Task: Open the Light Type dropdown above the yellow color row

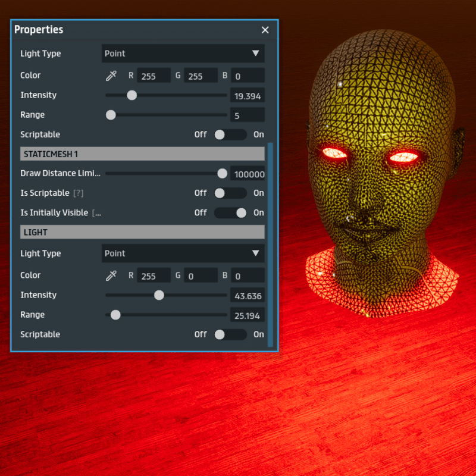Action: coord(183,54)
